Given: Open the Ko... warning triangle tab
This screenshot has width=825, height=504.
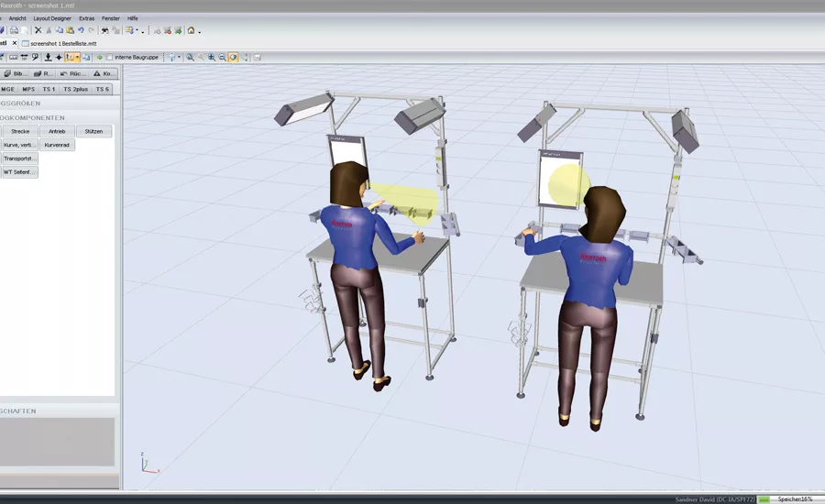Looking at the screenshot, I should click(x=103, y=73).
